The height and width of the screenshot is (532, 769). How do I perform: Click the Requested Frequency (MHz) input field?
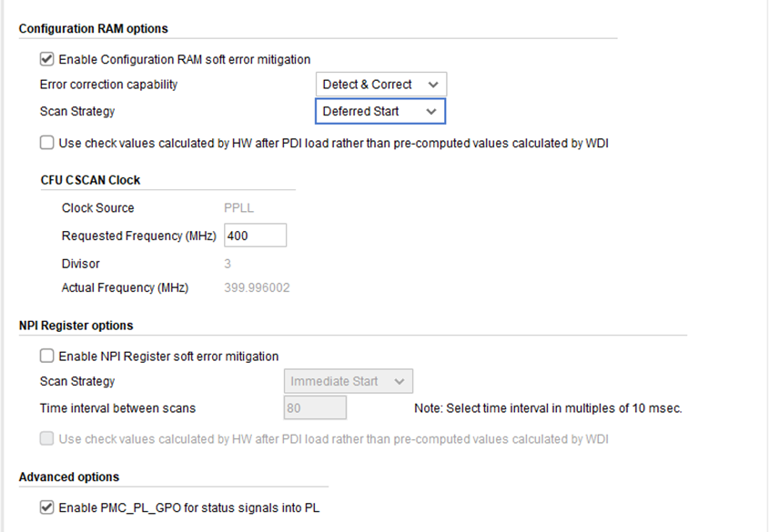coord(255,236)
